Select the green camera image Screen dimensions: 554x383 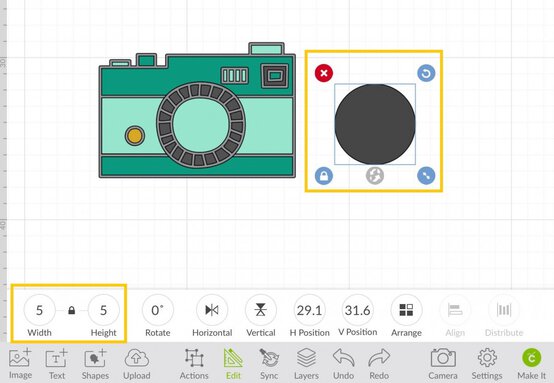(198, 110)
